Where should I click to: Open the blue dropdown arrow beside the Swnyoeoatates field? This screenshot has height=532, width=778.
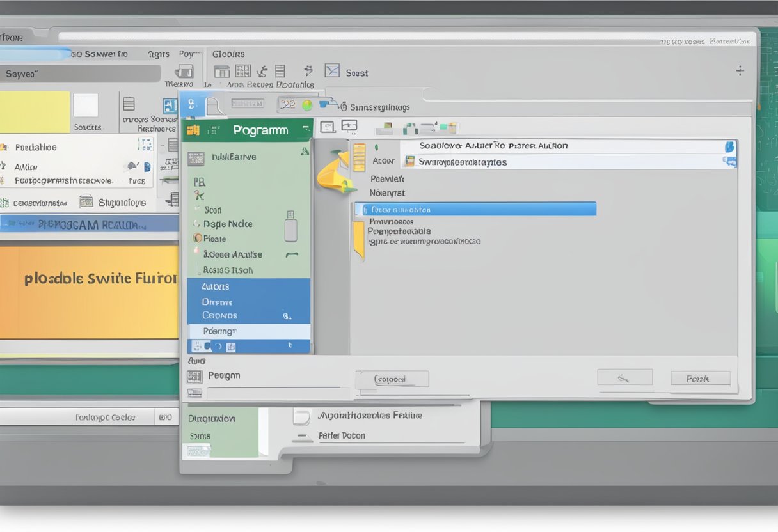coord(729,162)
